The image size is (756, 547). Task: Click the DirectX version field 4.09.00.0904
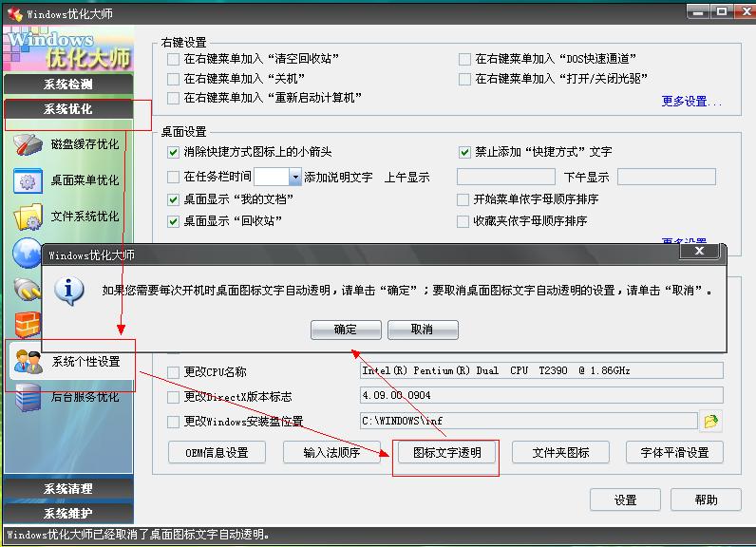(541, 395)
